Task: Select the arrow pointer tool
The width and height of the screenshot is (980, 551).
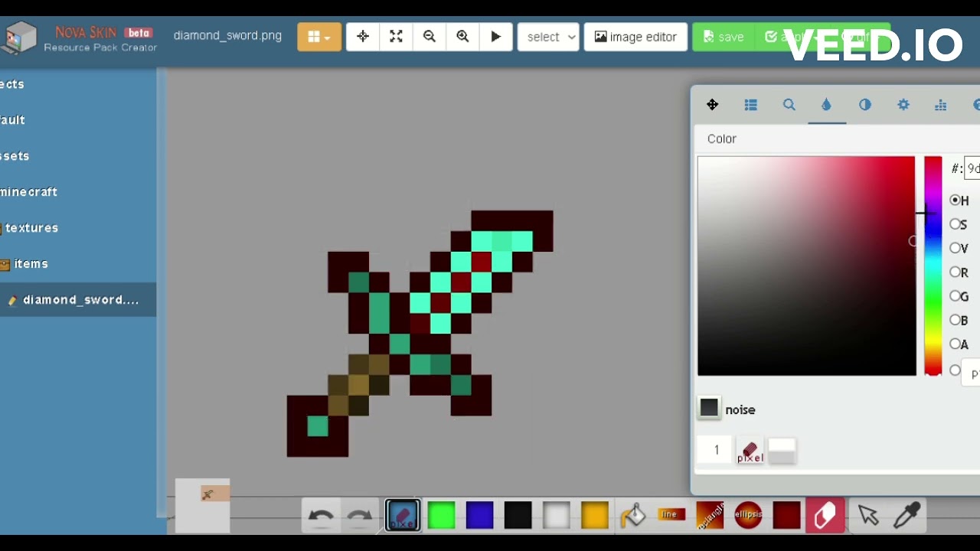Action: [867, 516]
